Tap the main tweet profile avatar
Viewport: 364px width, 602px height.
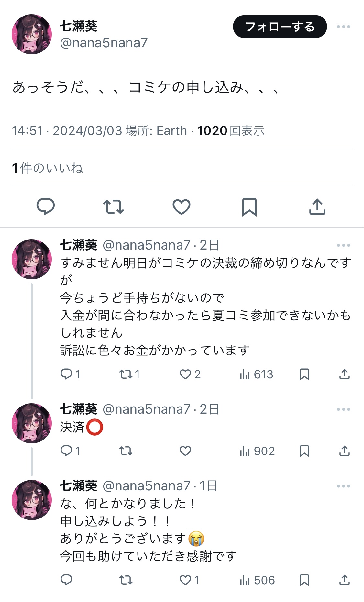[32, 34]
